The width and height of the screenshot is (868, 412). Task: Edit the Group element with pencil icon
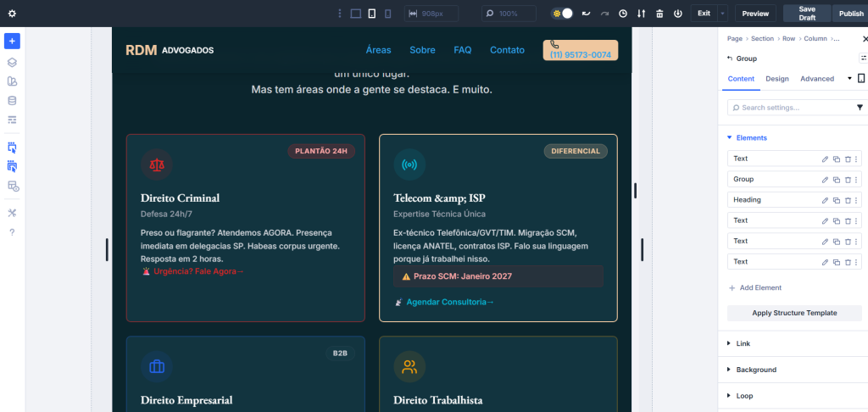pyautogui.click(x=825, y=180)
